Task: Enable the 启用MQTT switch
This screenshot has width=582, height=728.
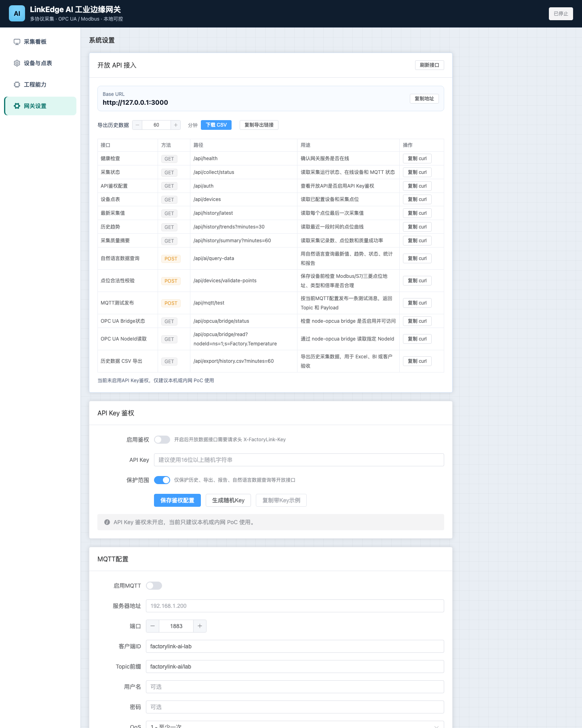Action: point(154,586)
